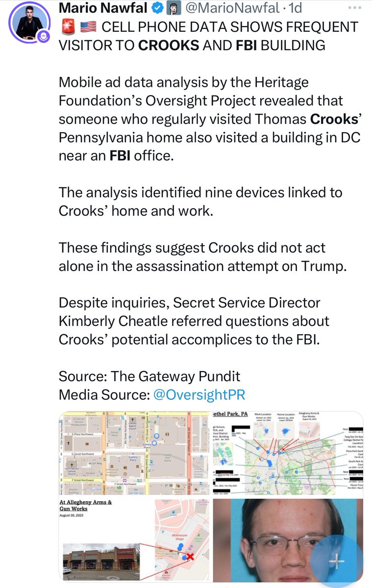Tap the purple live Spaces badge
This screenshot has width=372, height=588.
coord(44,36)
